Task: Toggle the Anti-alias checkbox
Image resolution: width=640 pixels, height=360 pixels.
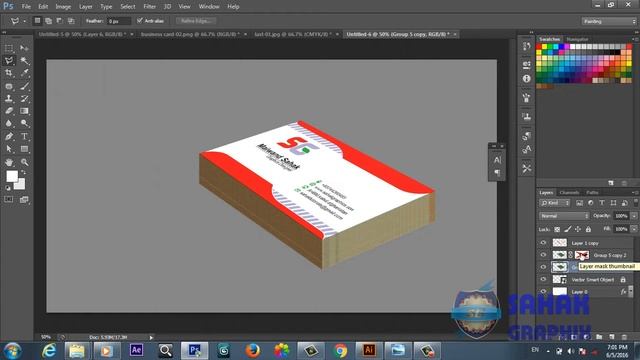Action: [140, 20]
